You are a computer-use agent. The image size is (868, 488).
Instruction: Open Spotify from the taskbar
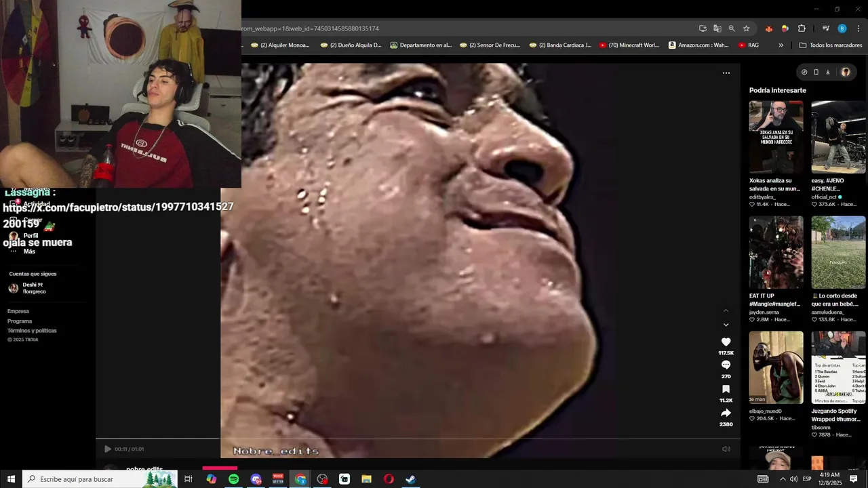pyautogui.click(x=234, y=479)
